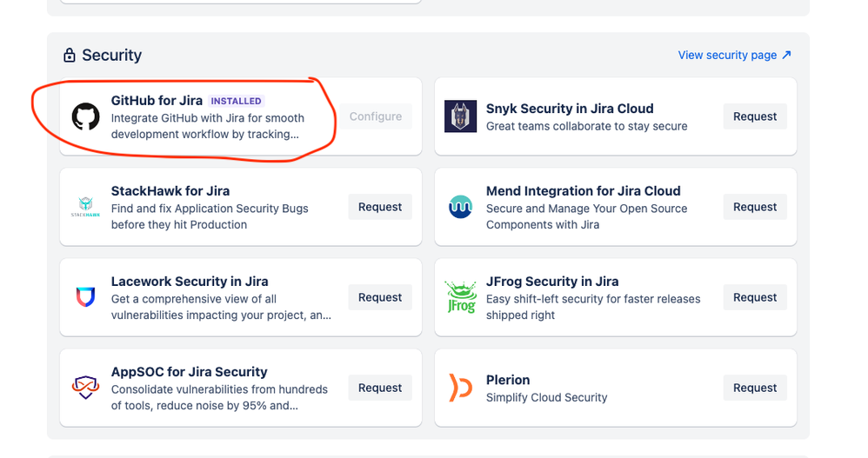Open the GitHub for Jira title
Screen dimensions: 868x458
pos(157,100)
